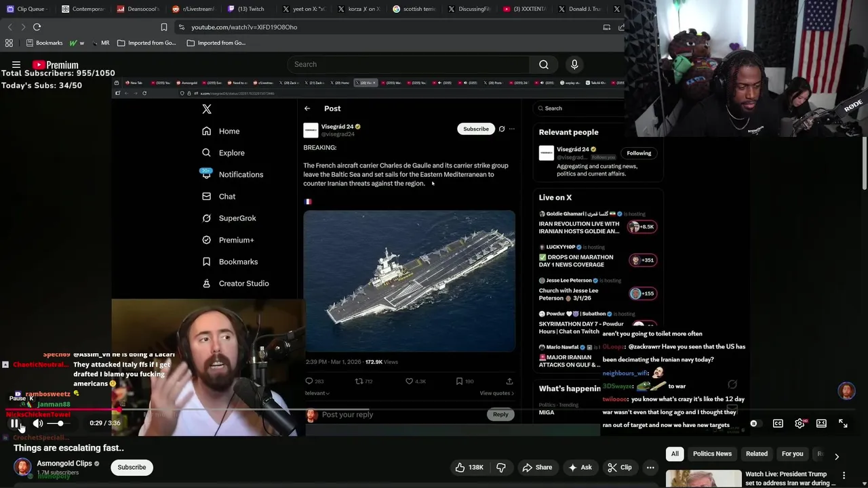Bookmark this page via address bar icon
The width and height of the screenshot is (868, 488).
(x=163, y=27)
